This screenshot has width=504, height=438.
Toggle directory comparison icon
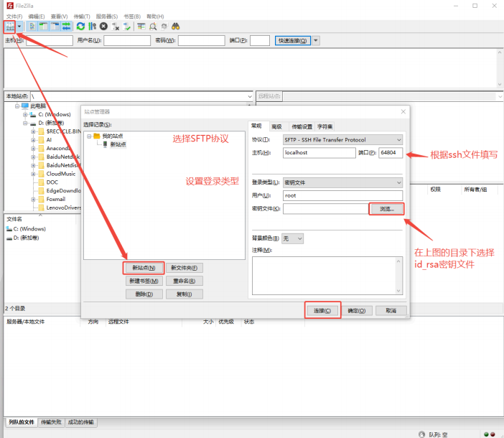153,27
